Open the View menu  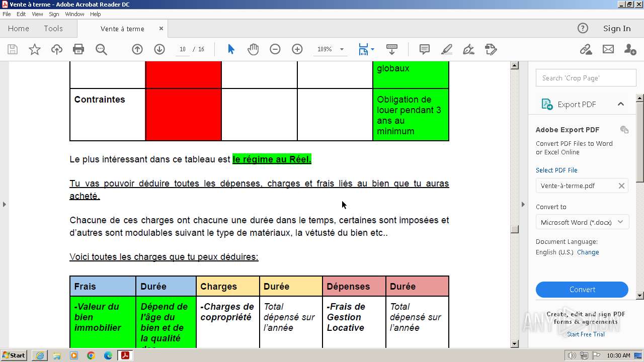37,14
